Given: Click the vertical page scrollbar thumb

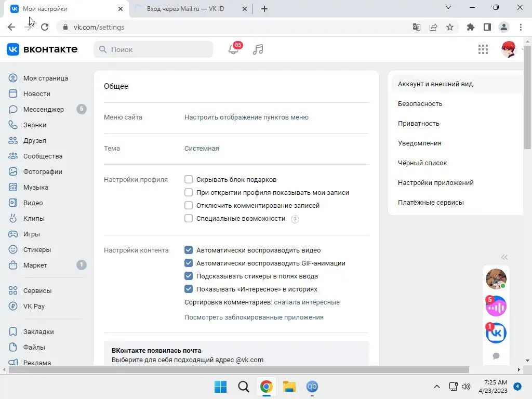Looking at the screenshot, I should click(x=527, y=97).
